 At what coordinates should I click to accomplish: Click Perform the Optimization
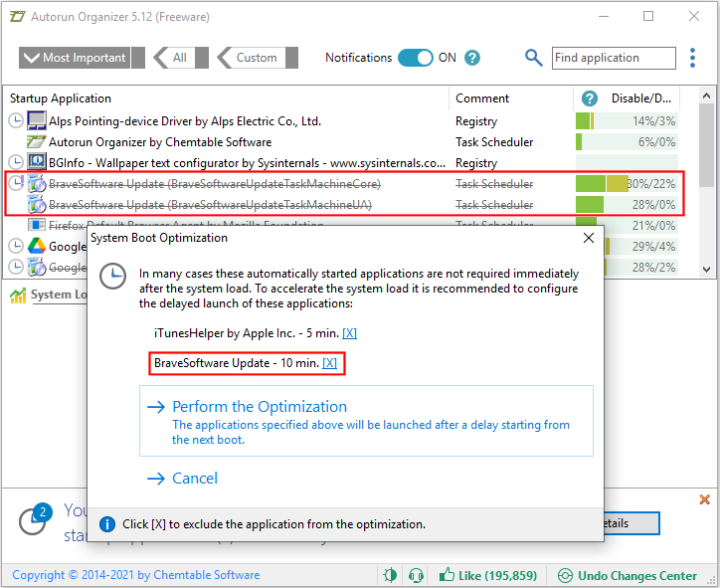click(x=259, y=407)
